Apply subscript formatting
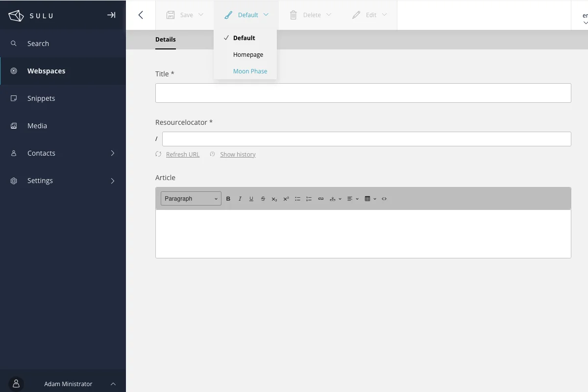588x392 pixels. tap(274, 199)
